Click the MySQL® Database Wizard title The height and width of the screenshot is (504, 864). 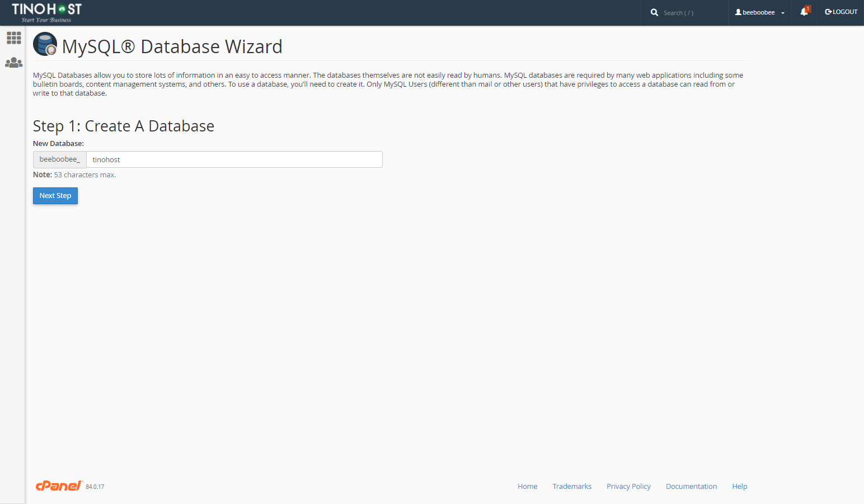click(x=172, y=46)
